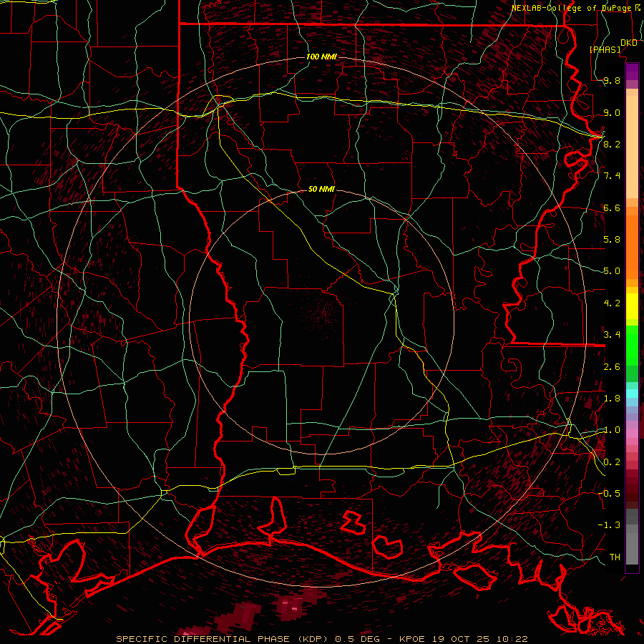Select the -0.5 legend value
This screenshot has height=644, width=644.
(x=609, y=493)
